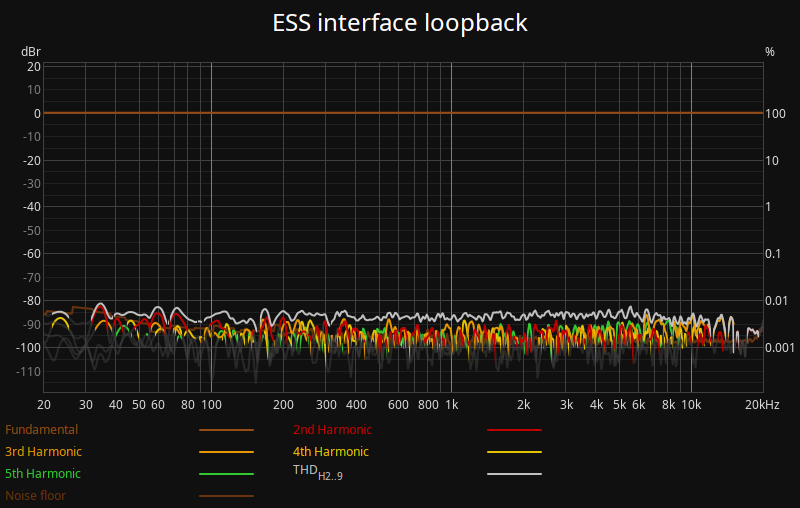Click the 20kHz frequency axis label

[762, 404]
